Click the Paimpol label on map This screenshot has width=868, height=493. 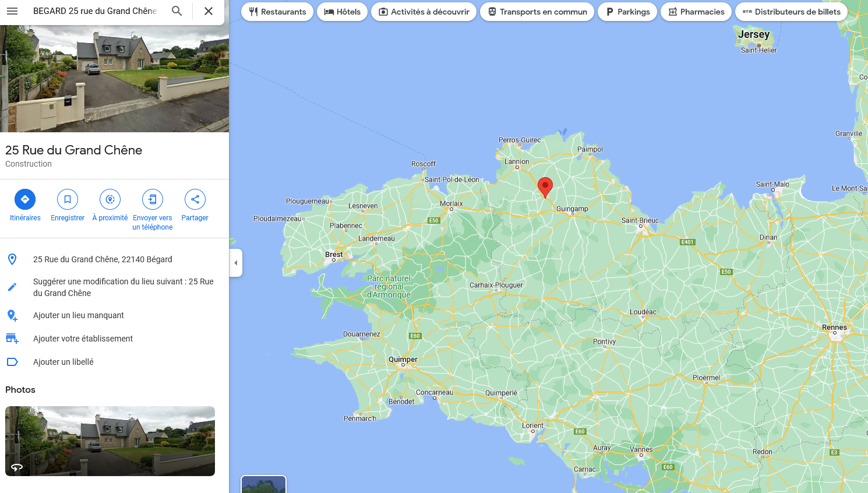(x=590, y=149)
